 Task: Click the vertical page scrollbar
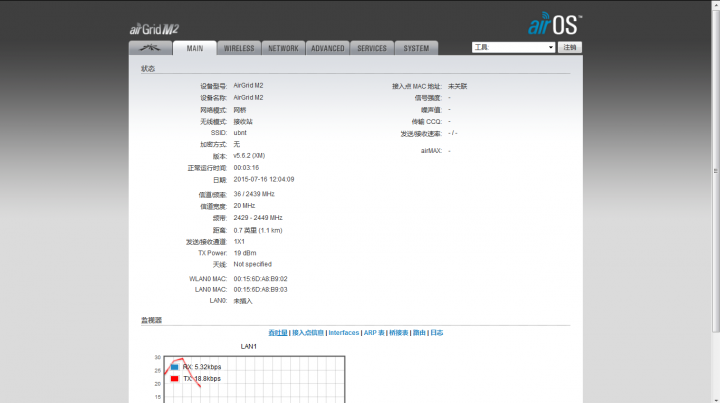[x=716, y=171]
